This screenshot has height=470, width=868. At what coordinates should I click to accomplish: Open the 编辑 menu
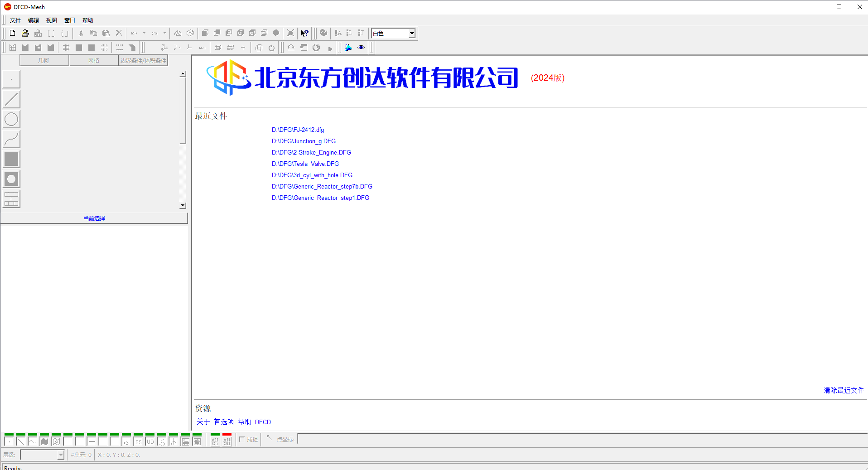pos(34,20)
